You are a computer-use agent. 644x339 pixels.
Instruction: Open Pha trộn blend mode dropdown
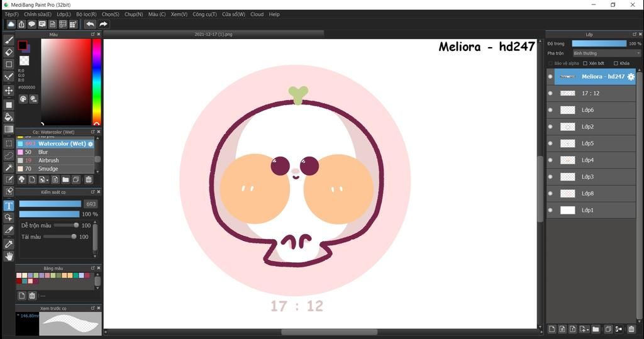pos(606,53)
